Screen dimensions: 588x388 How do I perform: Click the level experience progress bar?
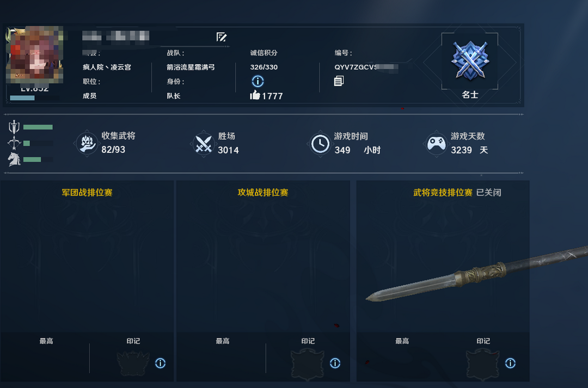click(x=34, y=98)
